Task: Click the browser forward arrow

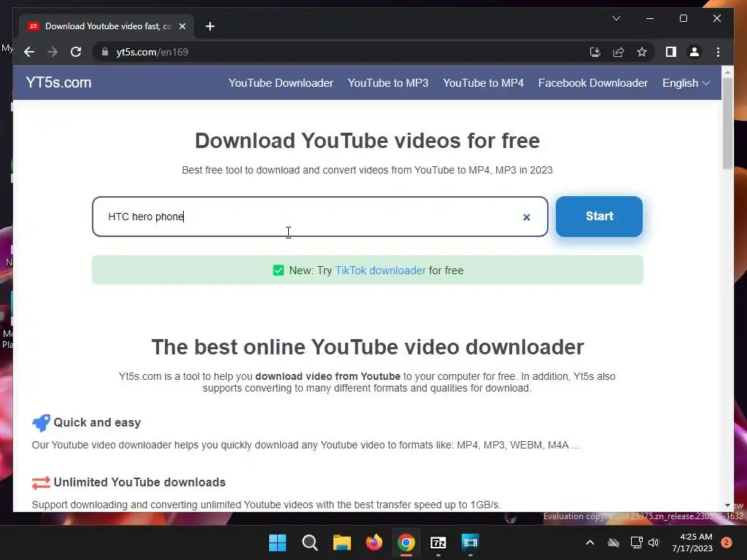Action: [x=53, y=52]
